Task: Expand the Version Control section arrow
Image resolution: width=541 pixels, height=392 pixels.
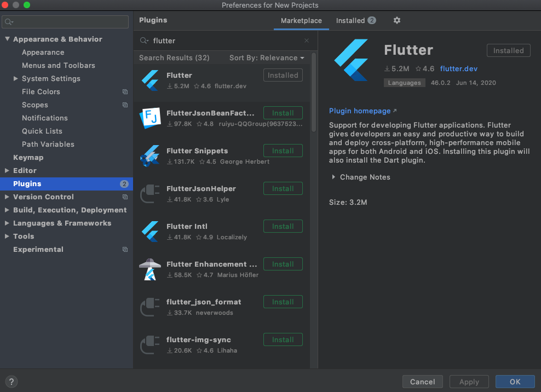Action: click(x=7, y=197)
